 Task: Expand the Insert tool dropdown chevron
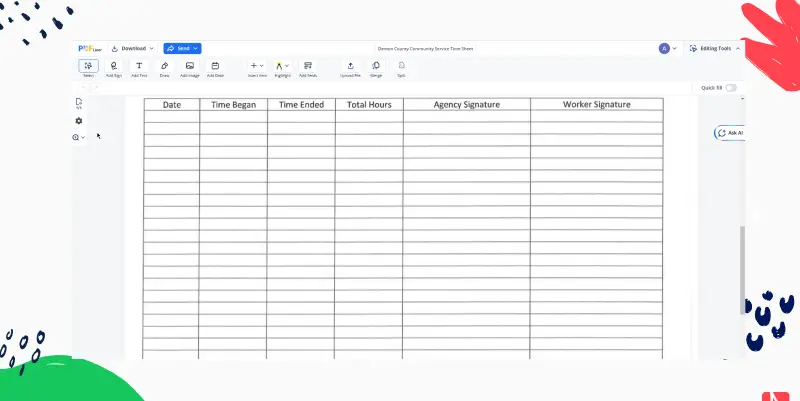pos(262,66)
